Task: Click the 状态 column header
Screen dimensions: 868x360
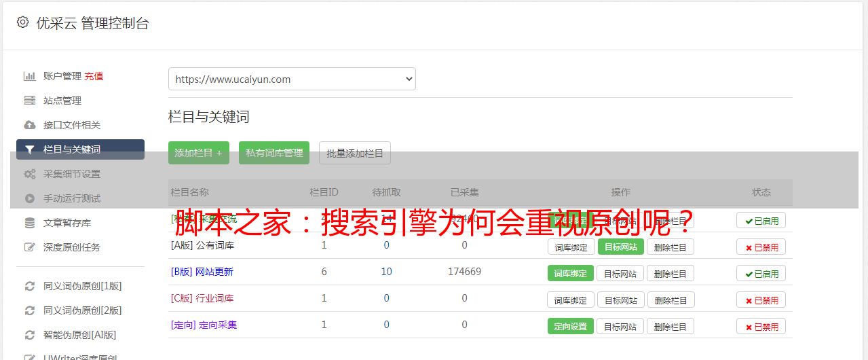Action: (x=761, y=192)
